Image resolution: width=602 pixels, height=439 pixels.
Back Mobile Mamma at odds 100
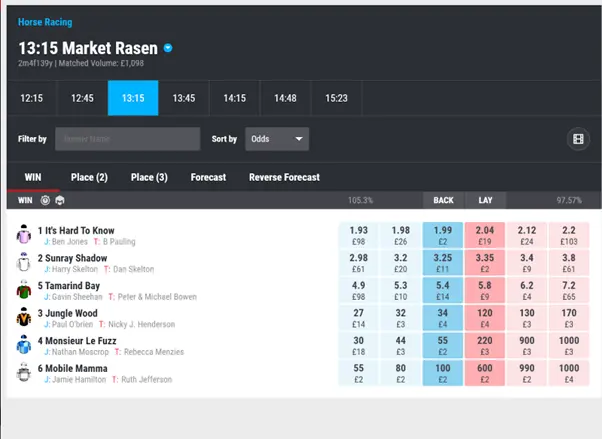pyautogui.click(x=443, y=374)
